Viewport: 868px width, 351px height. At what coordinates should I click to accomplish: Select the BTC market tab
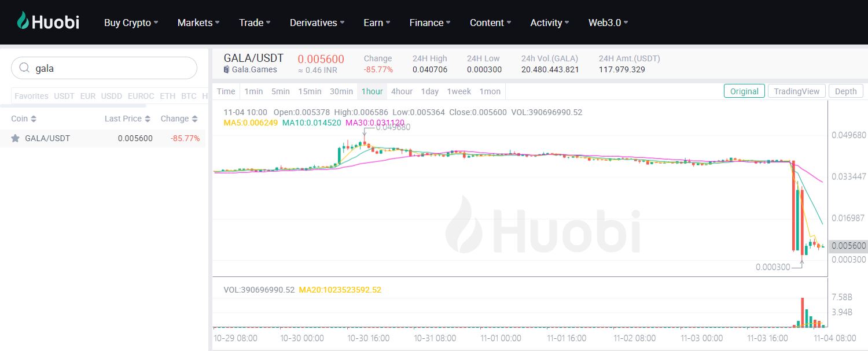(x=189, y=96)
